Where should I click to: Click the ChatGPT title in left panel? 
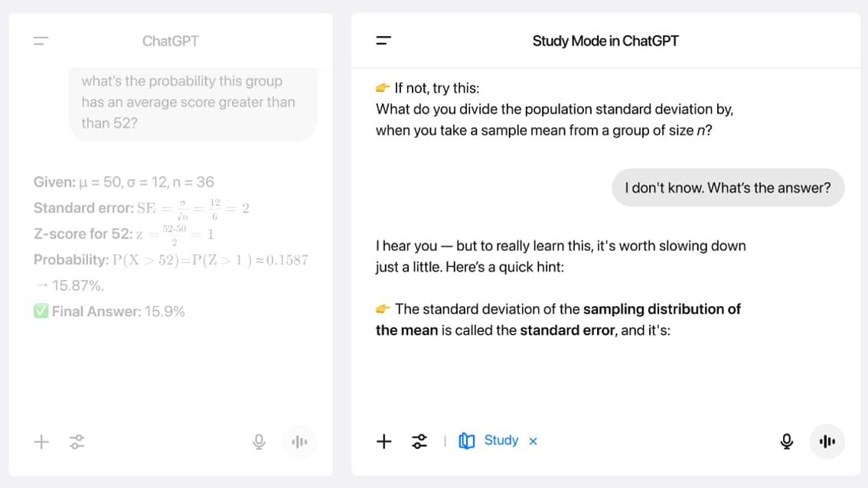tap(171, 41)
